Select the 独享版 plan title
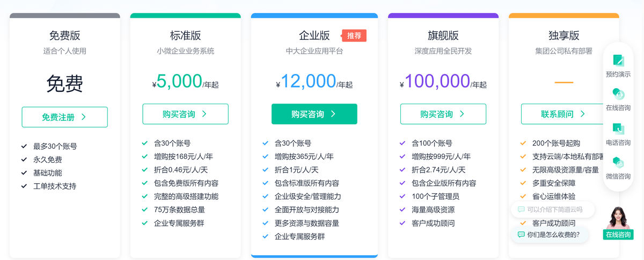The height and width of the screenshot is (260, 644). [x=563, y=36]
